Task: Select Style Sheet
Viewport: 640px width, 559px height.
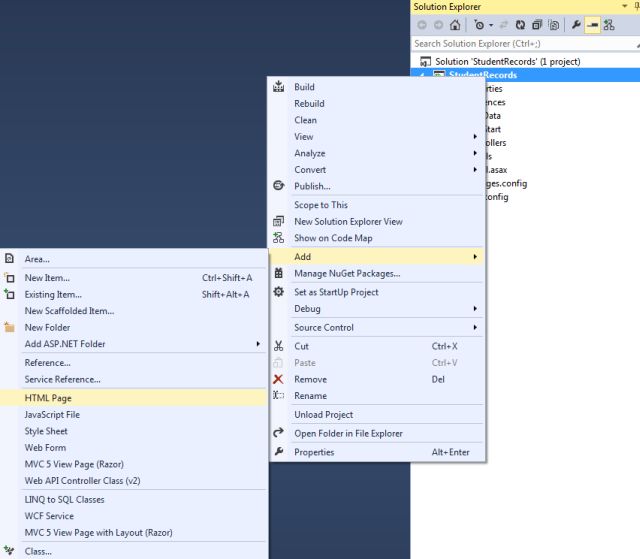Action: coord(46,431)
